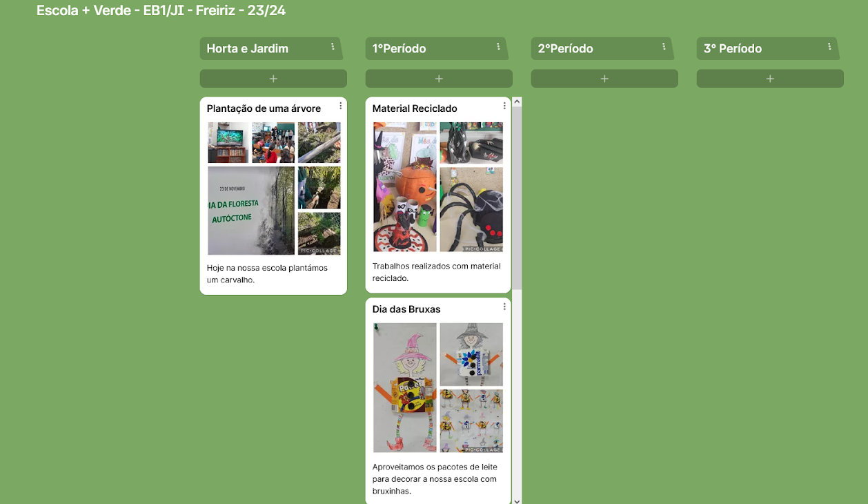Add a post under 2ºPeríodo
Image resolution: width=868 pixels, height=504 pixels.
[604, 79]
